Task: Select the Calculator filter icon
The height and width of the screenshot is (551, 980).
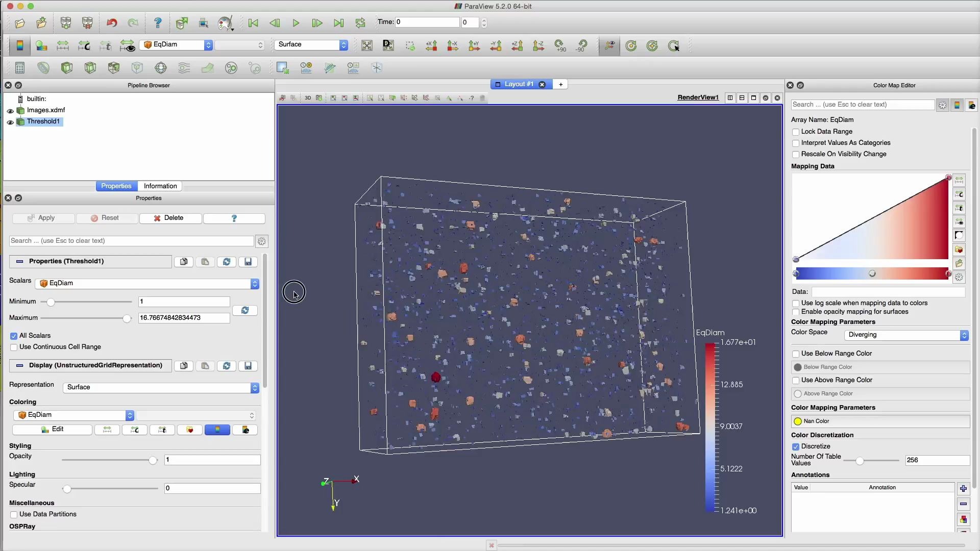Action: (20, 68)
